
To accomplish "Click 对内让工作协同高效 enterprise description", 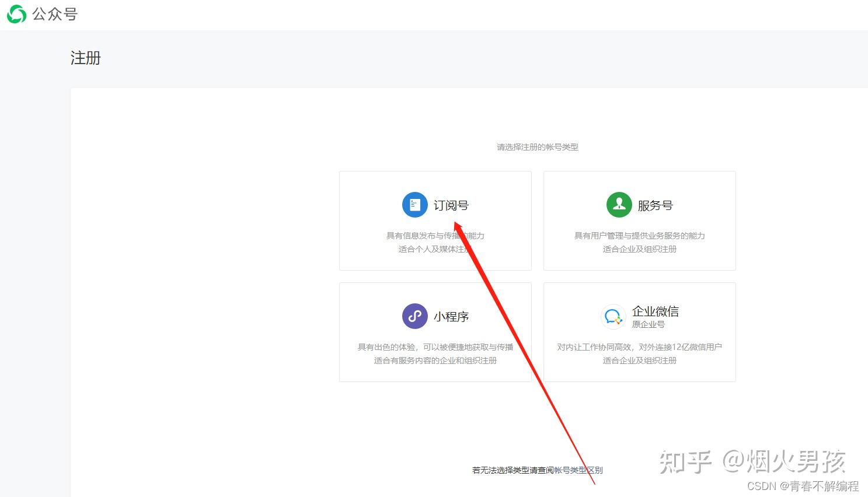I will (640, 347).
